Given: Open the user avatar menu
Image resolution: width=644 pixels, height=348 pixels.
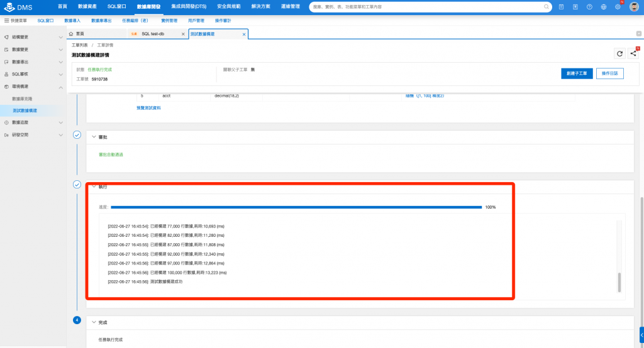Looking at the screenshot, I should coord(634,7).
